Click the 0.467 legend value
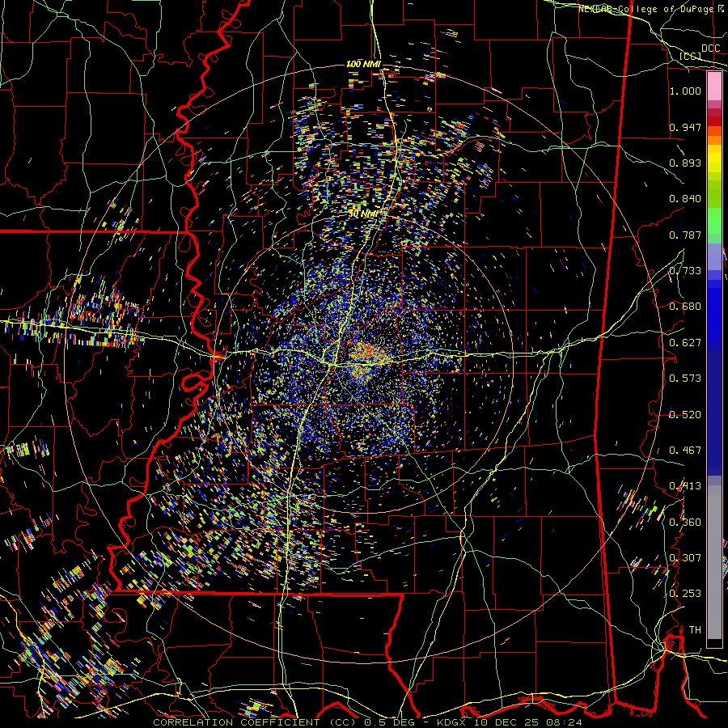This screenshot has height=728, width=728. click(x=685, y=451)
